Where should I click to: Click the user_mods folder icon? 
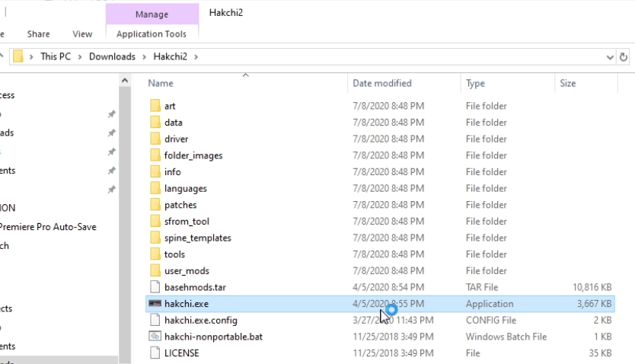point(155,270)
